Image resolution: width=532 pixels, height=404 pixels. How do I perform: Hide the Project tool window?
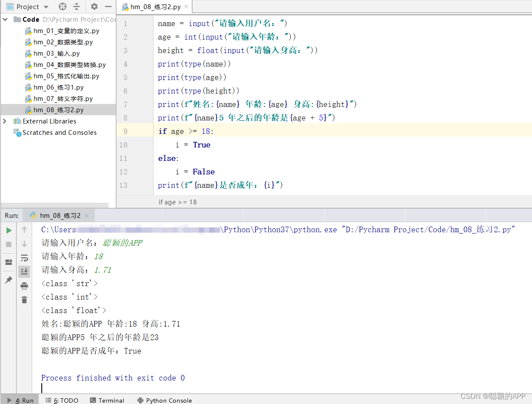[108, 7]
